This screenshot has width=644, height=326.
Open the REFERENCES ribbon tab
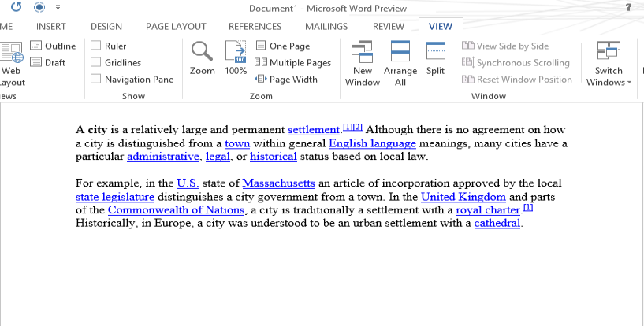(255, 27)
